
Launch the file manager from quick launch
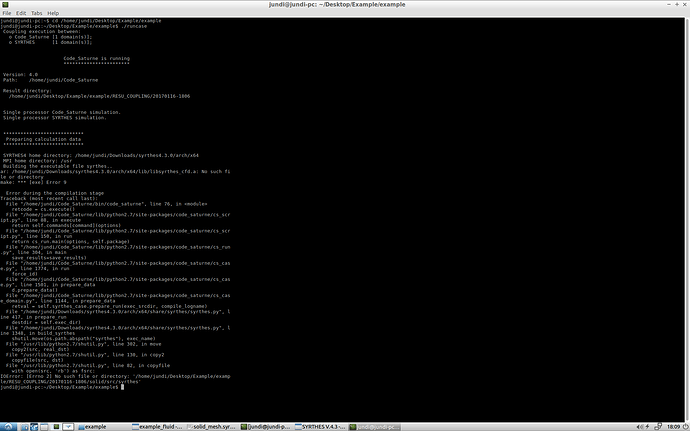[x=25, y=427]
